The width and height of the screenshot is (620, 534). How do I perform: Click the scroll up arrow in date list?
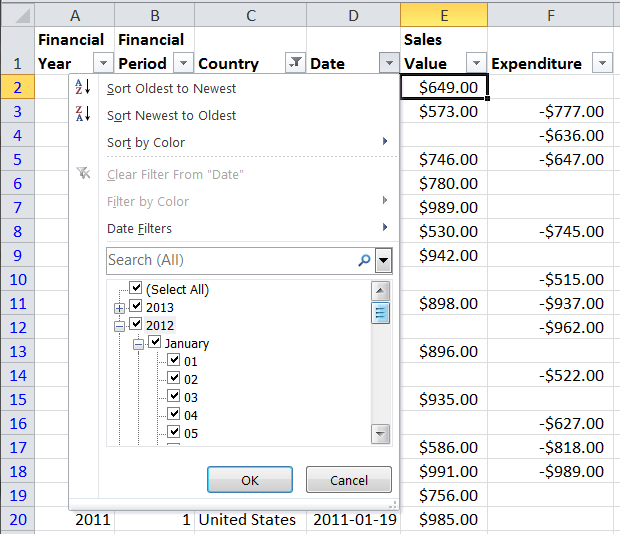[x=380, y=291]
